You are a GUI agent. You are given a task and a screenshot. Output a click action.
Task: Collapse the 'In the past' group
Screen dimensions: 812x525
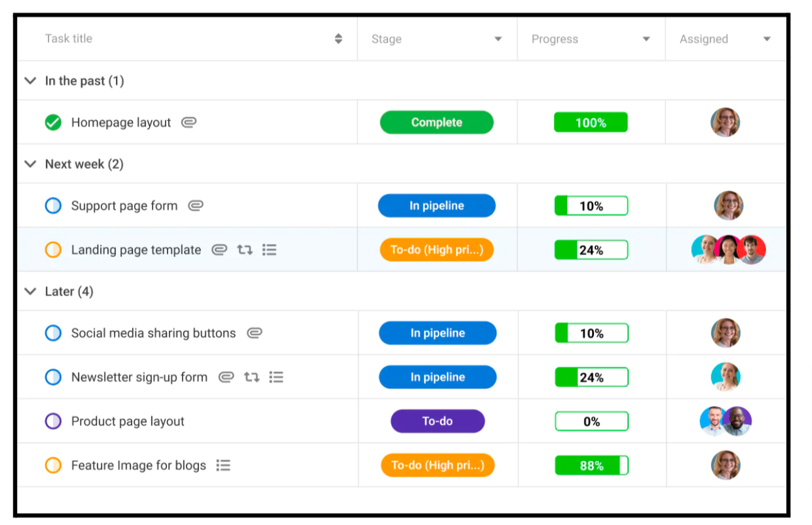30,81
